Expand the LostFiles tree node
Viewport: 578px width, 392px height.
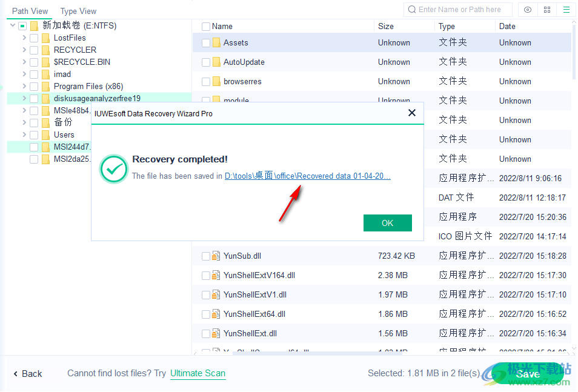coord(24,38)
